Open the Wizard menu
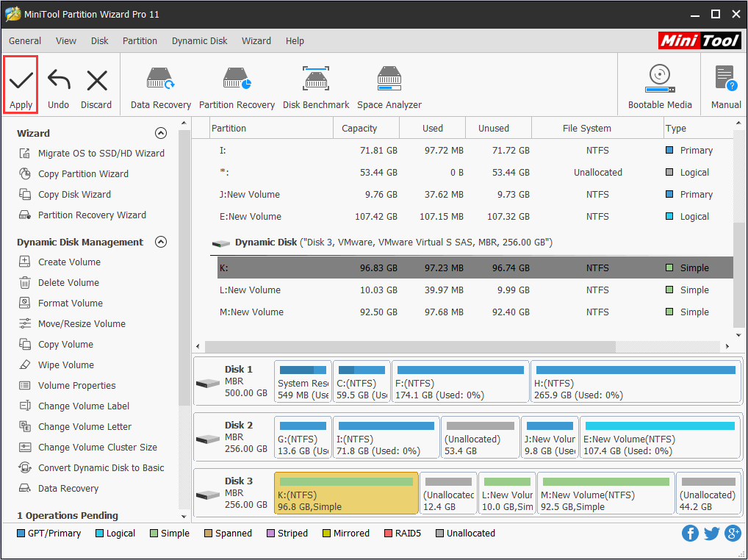The image size is (748, 560). (x=256, y=41)
